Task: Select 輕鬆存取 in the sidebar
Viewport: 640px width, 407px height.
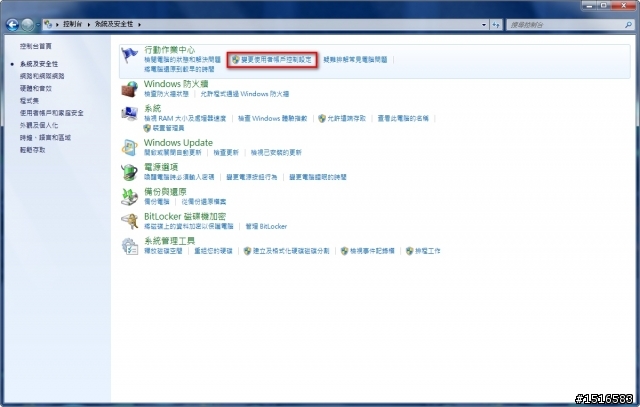Action: click(33, 150)
